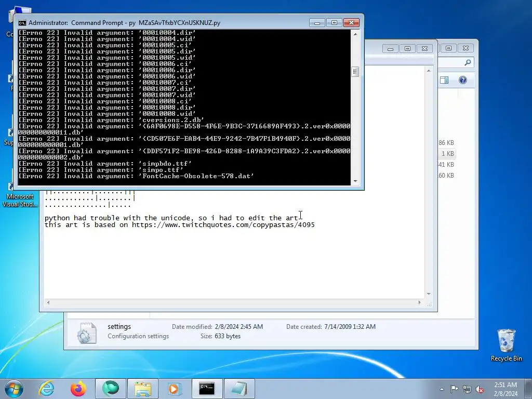Select the 86 KB file size entry
Image resolution: width=532 pixels, height=399 pixels.
click(x=446, y=143)
